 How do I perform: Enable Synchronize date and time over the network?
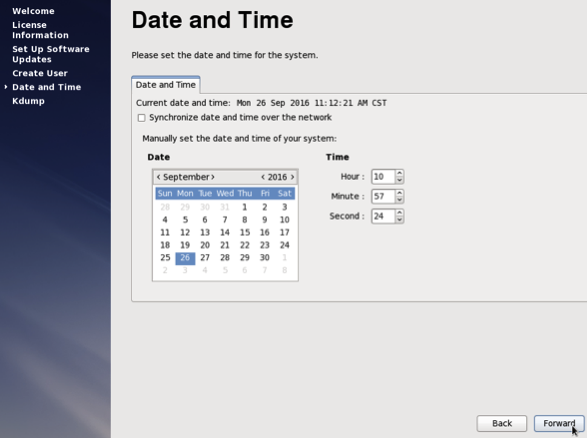(141, 118)
